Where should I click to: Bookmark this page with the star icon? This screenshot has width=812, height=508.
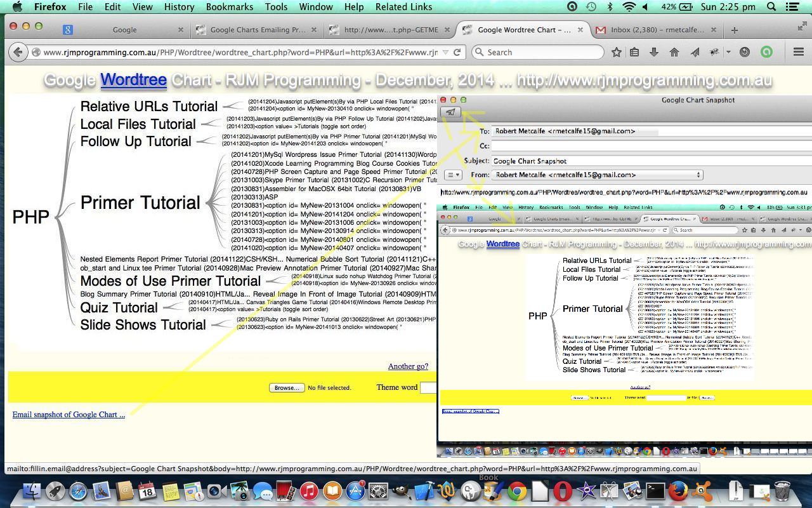click(x=616, y=52)
